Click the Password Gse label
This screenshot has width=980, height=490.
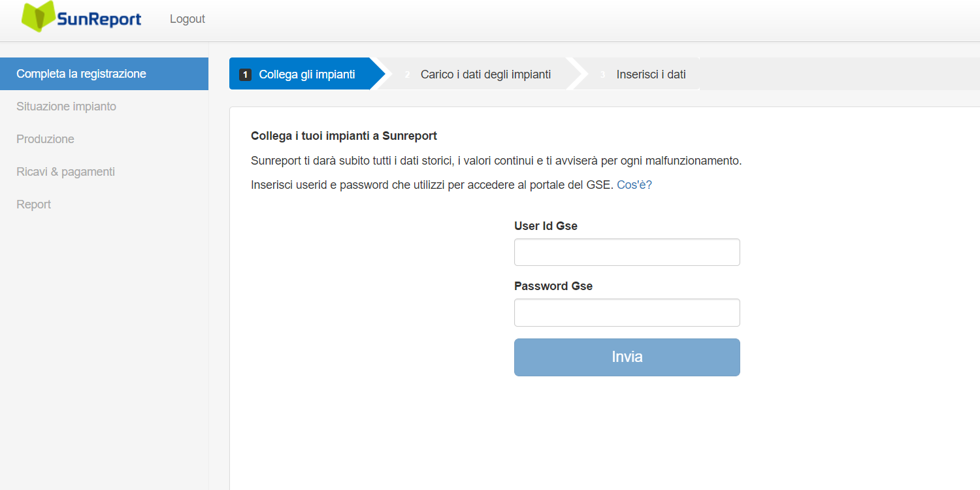click(553, 286)
